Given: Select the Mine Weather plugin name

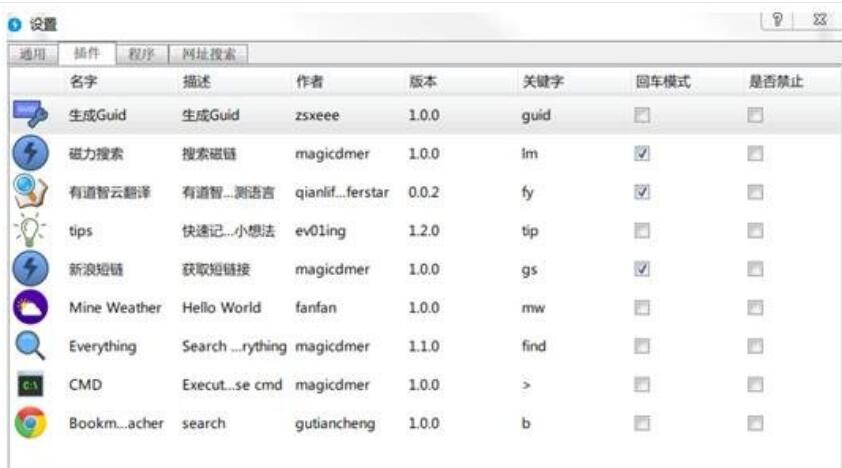Looking at the screenshot, I should (x=115, y=308).
